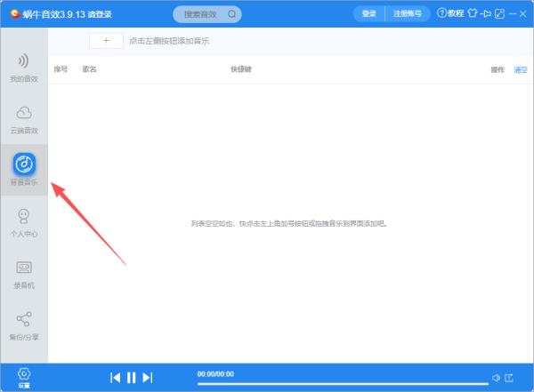Click the export icon beside the volume
The image size is (534, 392).
509,378
